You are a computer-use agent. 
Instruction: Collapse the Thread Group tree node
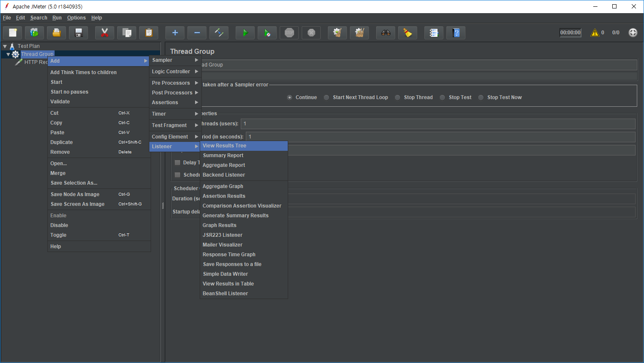pos(8,54)
